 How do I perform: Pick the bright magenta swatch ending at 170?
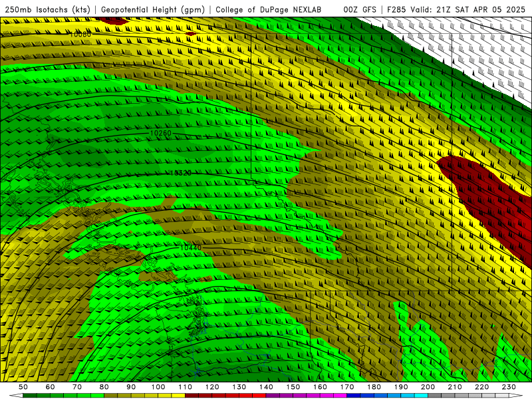tap(340, 396)
